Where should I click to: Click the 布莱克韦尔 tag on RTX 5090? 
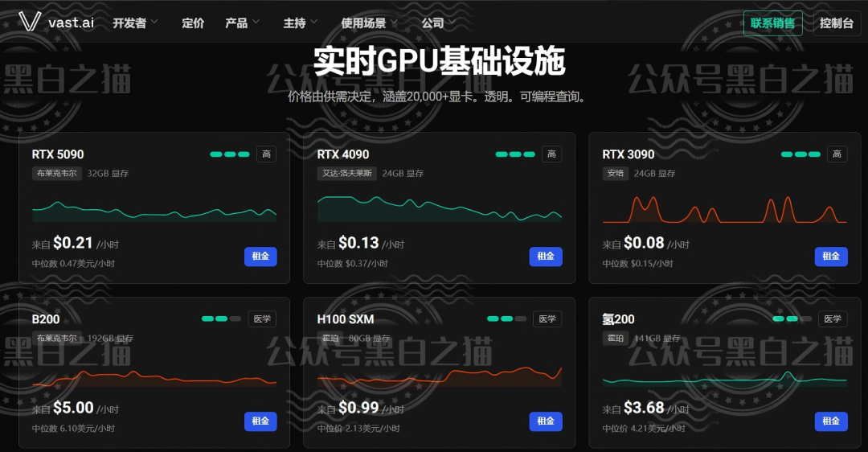[x=57, y=174]
